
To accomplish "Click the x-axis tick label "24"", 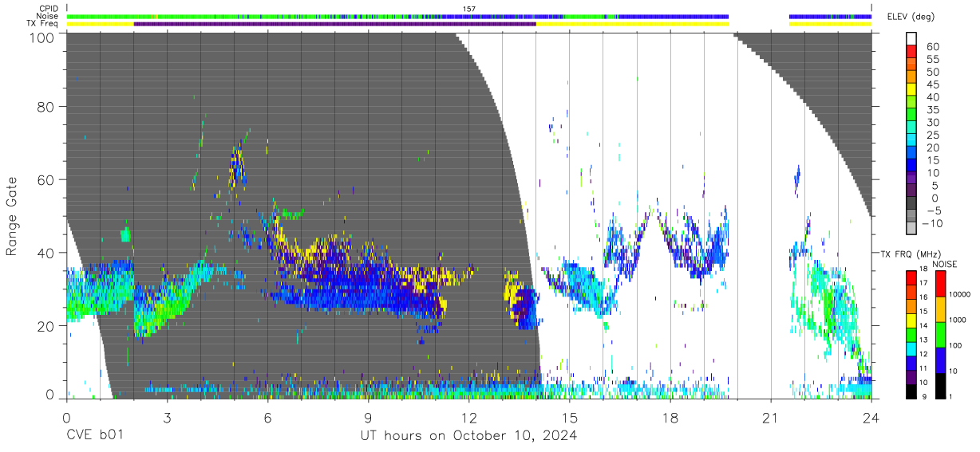I will coord(871,418).
